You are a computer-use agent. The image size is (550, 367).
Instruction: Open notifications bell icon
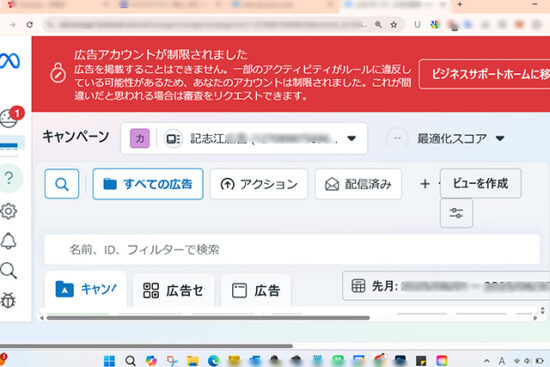click(x=8, y=241)
